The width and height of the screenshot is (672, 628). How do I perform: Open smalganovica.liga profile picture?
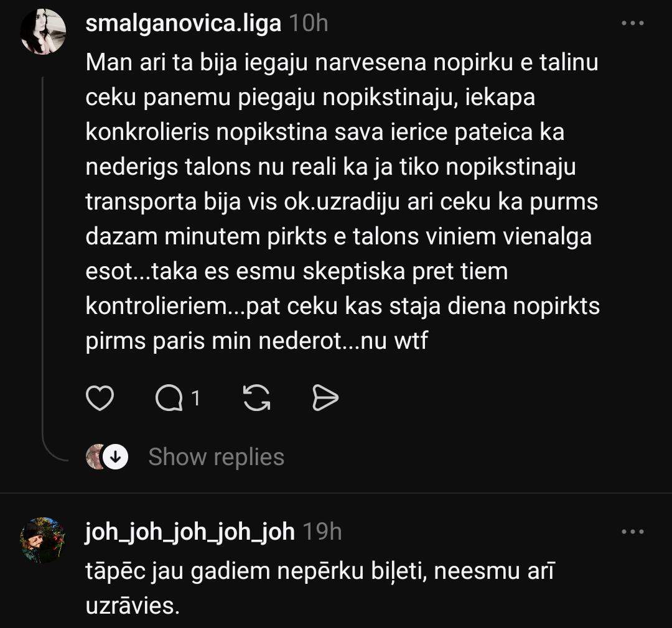(43, 32)
